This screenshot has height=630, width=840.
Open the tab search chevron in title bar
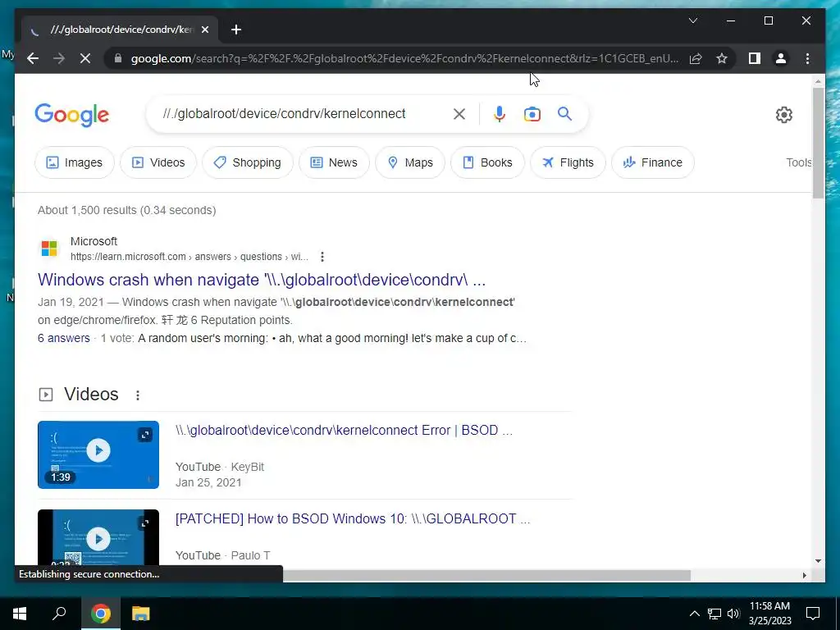click(x=693, y=21)
